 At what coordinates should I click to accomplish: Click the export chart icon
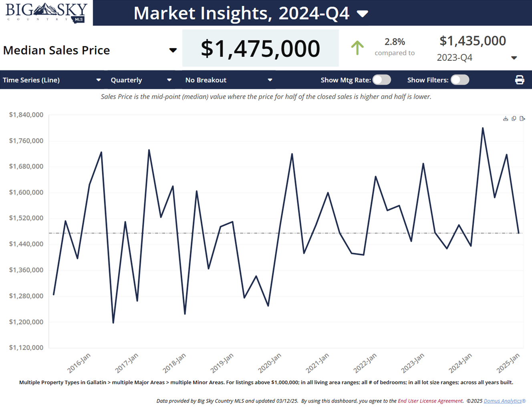[x=522, y=118]
